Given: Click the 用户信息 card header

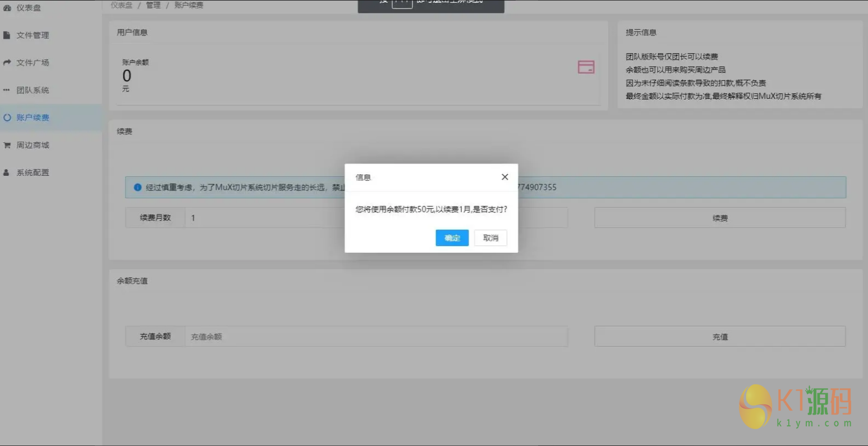Looking at the screenshot, I should click(132, 33).
